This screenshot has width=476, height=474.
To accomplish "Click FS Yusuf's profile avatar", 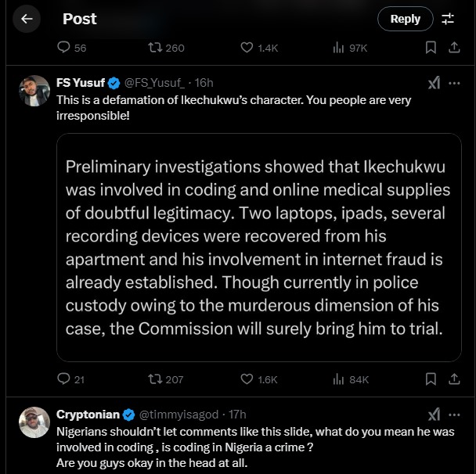I will pyautogui.click(x=34, y=91).
